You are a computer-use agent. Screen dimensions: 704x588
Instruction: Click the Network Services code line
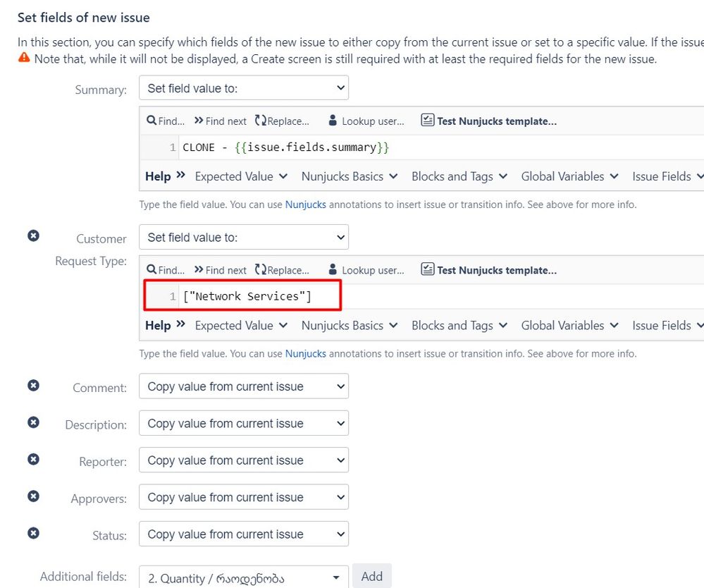[x=247, y=296]
